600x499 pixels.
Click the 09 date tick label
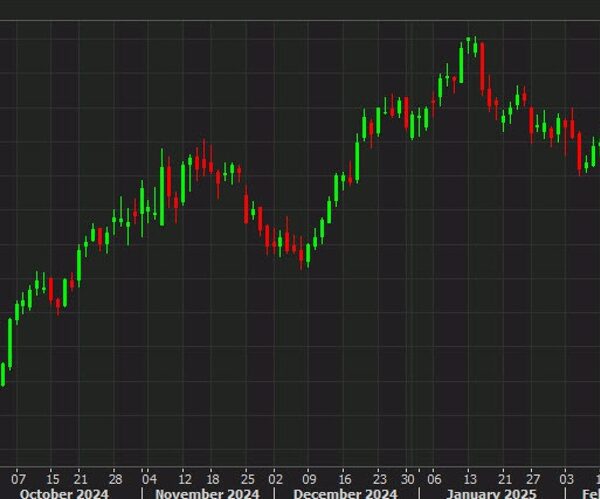click(x=309, y=478)
